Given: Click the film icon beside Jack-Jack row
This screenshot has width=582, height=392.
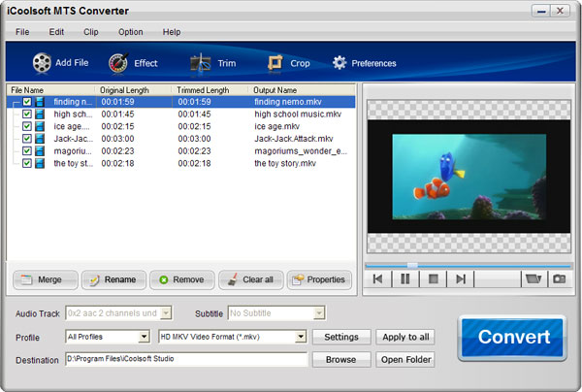Looking at the screenshot, I should point(40,139).
